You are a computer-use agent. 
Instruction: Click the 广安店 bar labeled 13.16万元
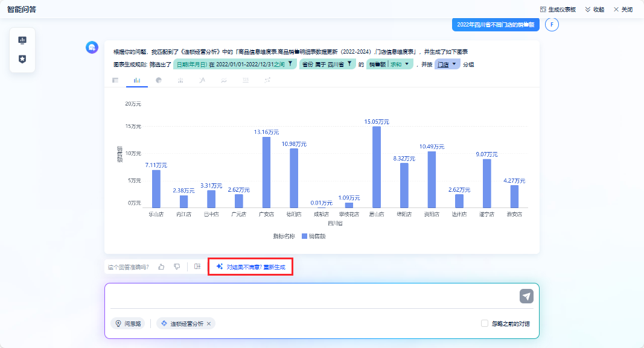point(267,172)
